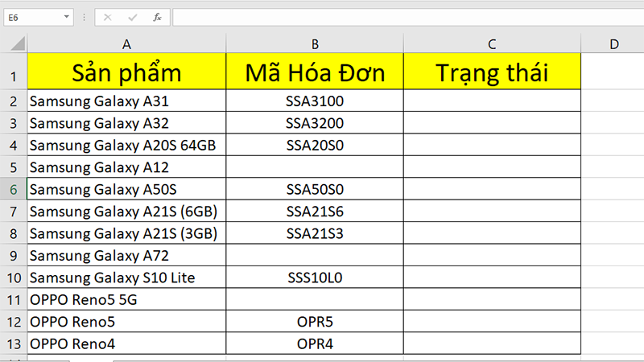Click invoice code 'SSS10L0'
Viewport: 644px width, 362px height.
tap(315, 278)
